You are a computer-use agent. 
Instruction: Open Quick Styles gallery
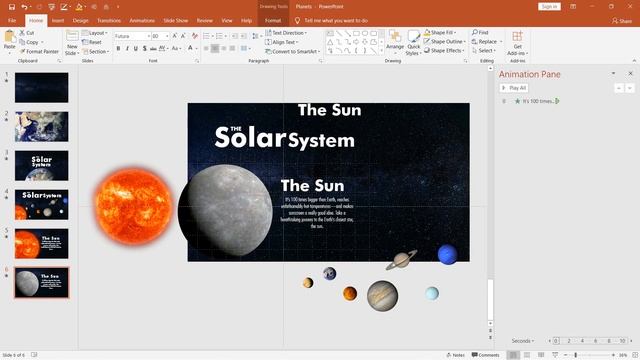pos(413,42)
